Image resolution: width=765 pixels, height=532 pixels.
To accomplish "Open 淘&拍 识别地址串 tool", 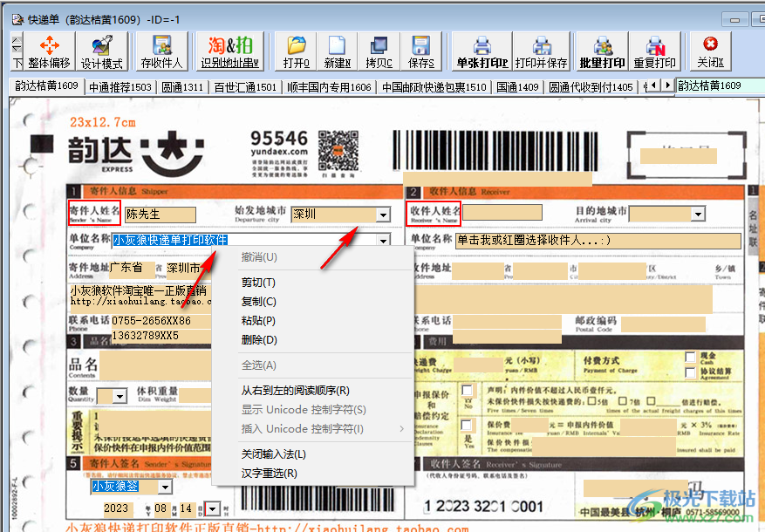I will [229, 51].
